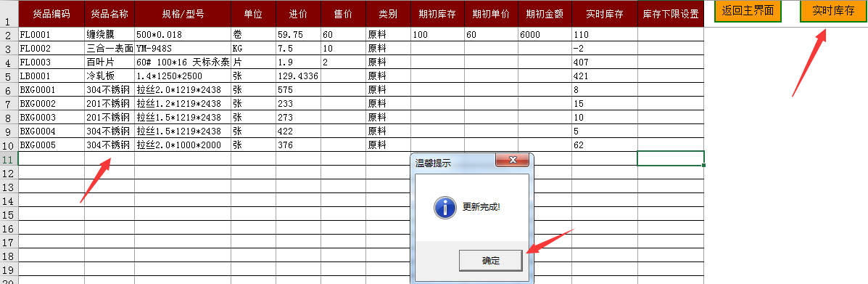Click the 返回主界面 button
Image resolution: width=868 pixels, height=284 pixels.
748,11
